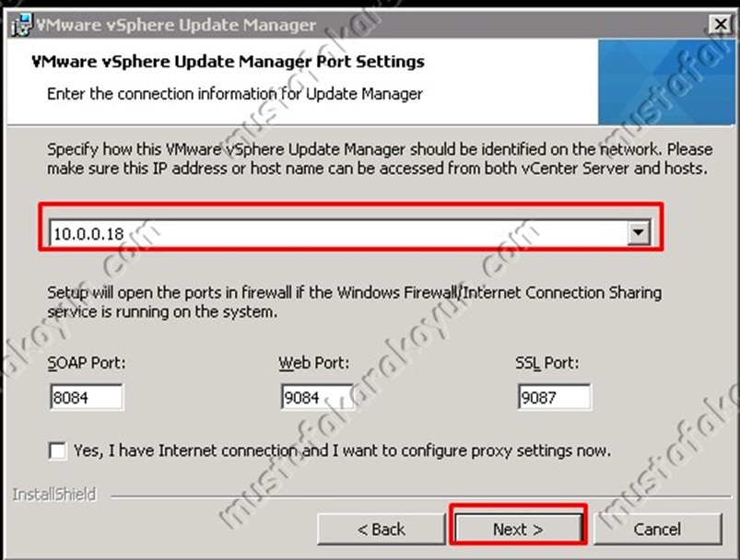Focus the Web Port field showing 9084
The image size is (740, 560).
[x=318, y=397]
